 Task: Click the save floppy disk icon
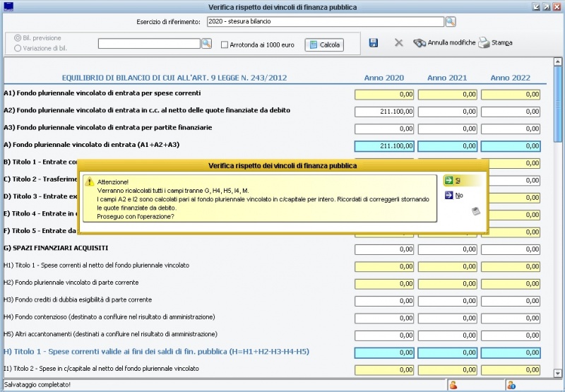(x=374, y=43)
